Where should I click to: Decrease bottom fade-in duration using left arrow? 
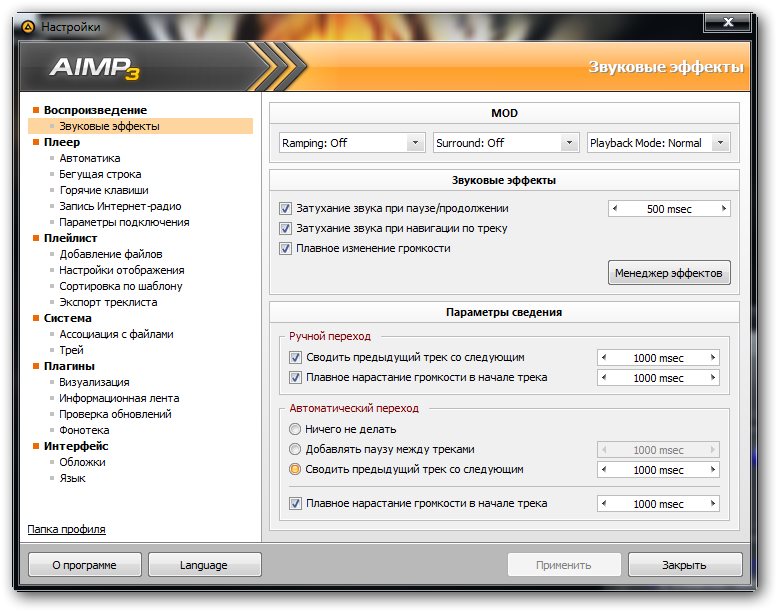click(x=604, y=504)
